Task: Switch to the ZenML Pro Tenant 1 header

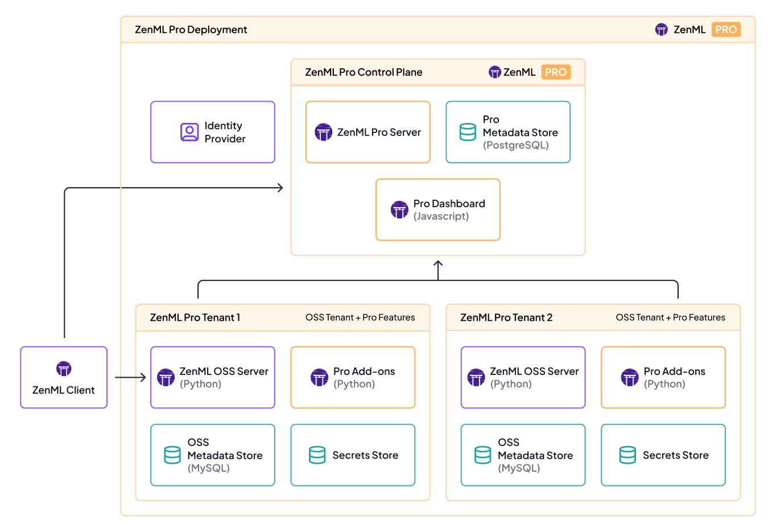Action: 195,317
